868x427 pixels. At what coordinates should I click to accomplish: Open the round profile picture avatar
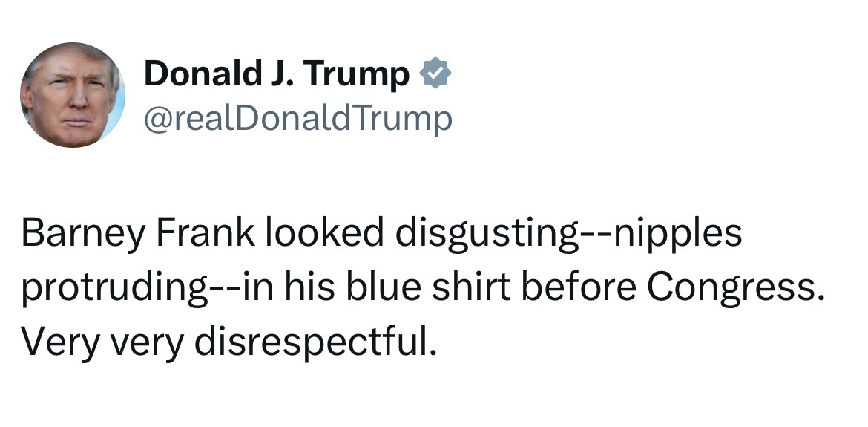click(x=73, y=95)
